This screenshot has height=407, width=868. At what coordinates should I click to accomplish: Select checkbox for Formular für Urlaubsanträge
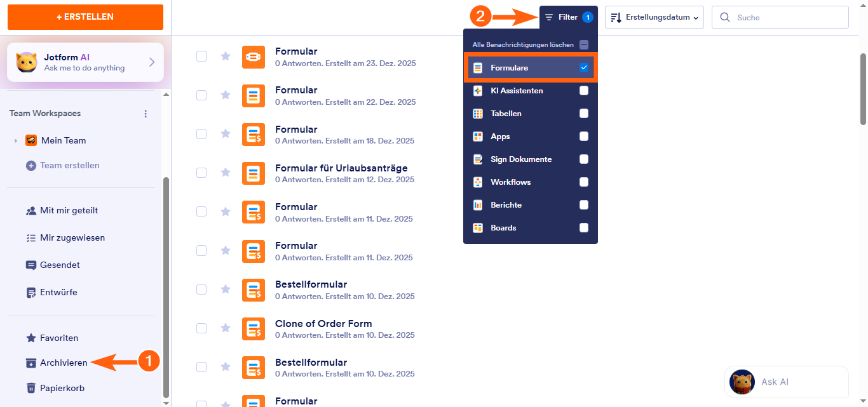(201, 172)
